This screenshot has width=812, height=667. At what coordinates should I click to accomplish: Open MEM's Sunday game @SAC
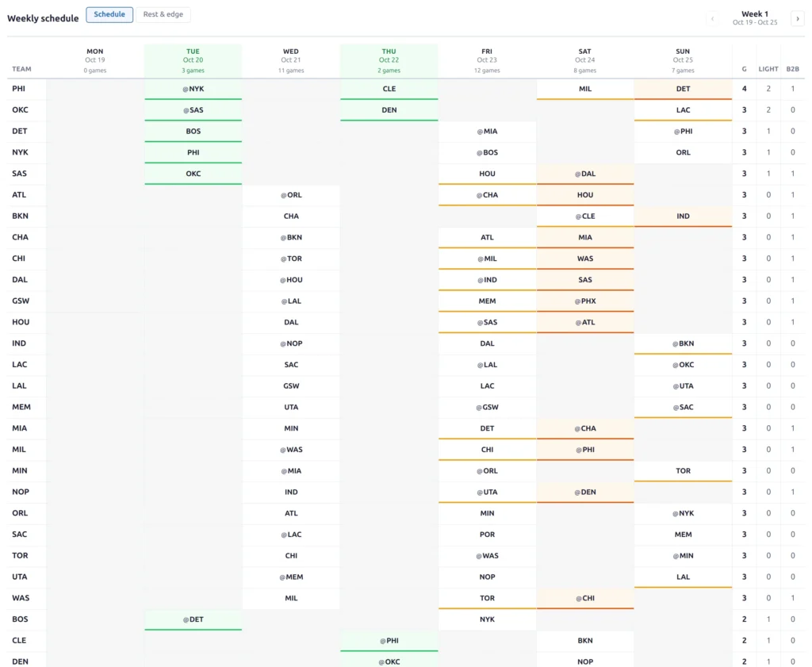tap(683, 408)
